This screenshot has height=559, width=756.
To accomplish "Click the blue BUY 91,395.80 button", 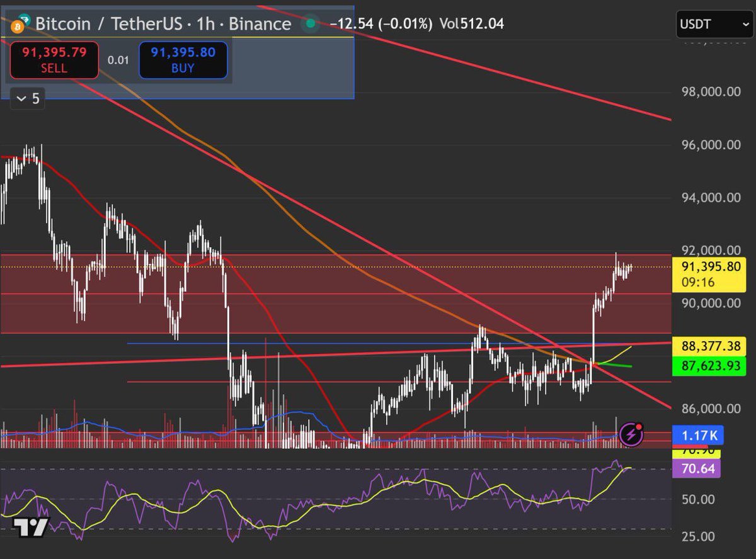I will 183,60.
